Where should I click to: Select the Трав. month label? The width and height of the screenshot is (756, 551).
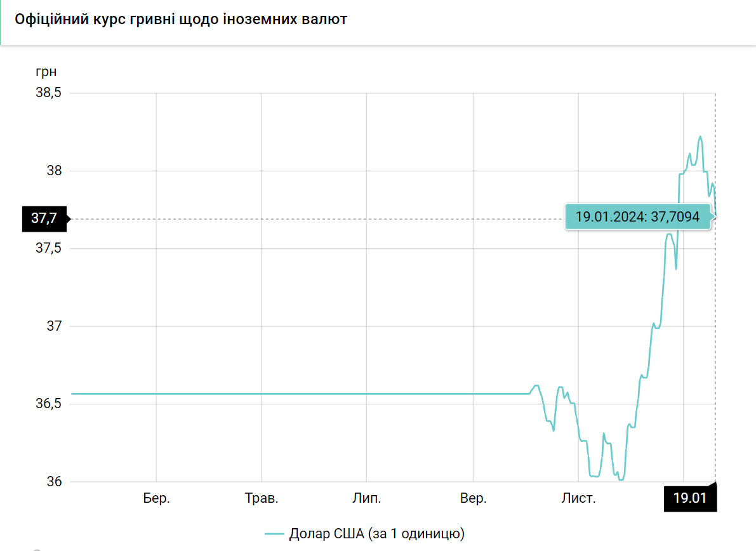pos(262,498)
